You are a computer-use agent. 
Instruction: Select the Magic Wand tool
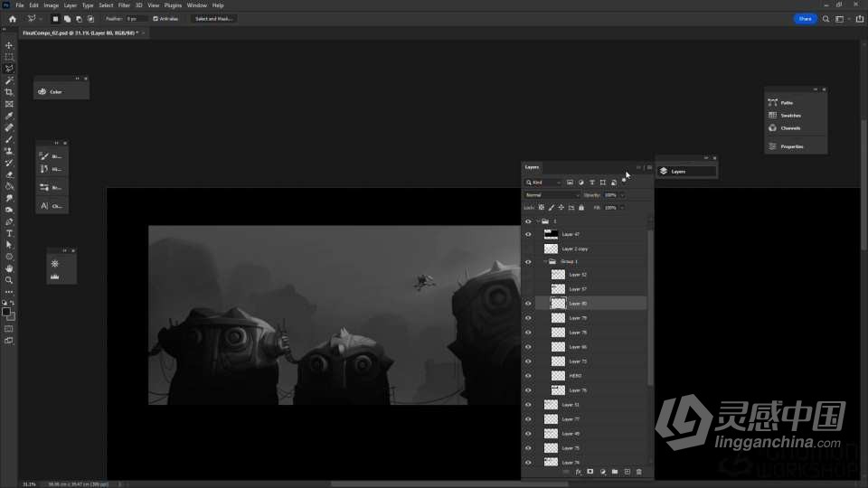coord(9,80)
